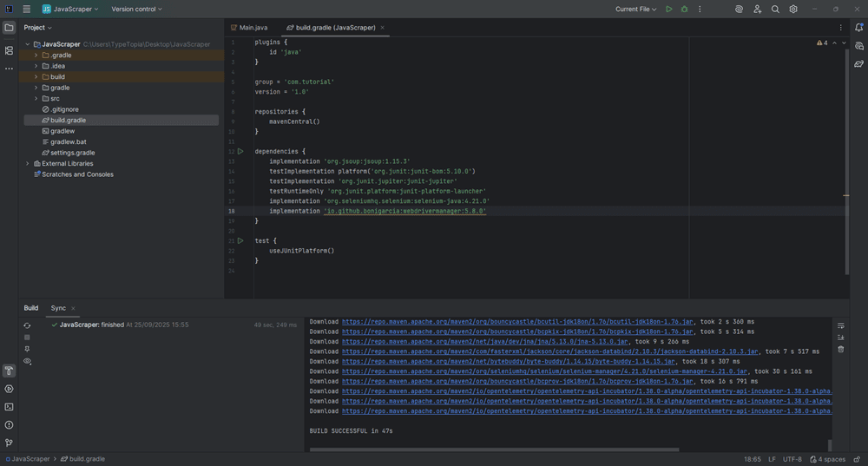Run the current file with green play button
Screen dimensions: 868x466
click(x=668, y=9)
